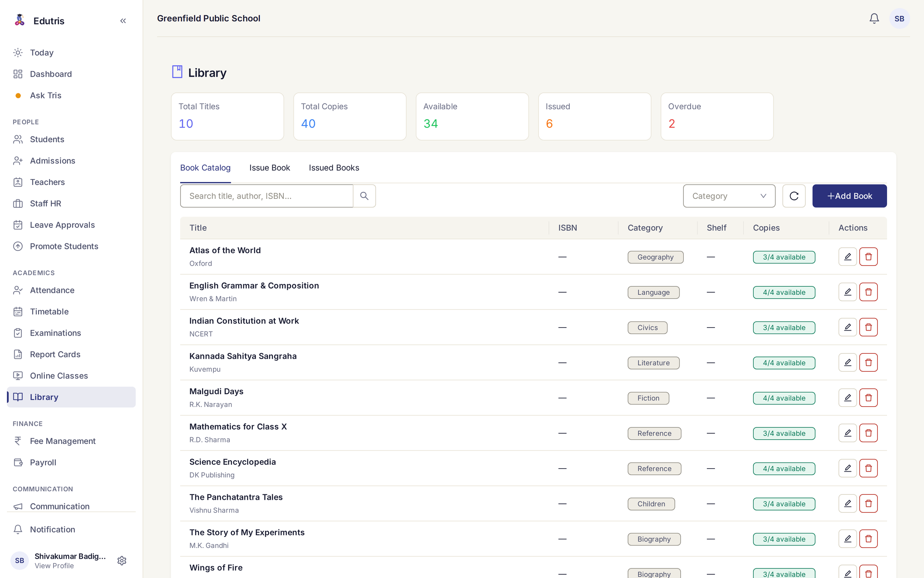This screenshot has width=924, height=578.
Task: Edit Kannada Sahitya Sangraha book
Action: tap(847, 363)
